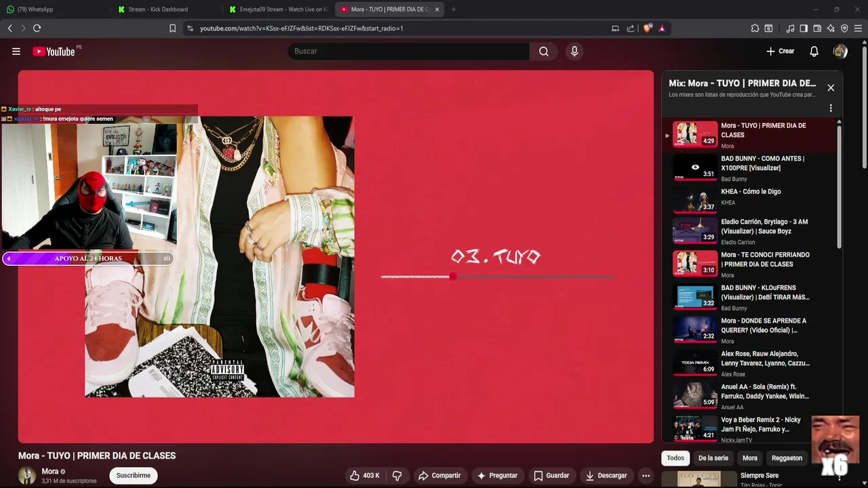The height and width of the screenshot is (488, 868).
Task: Open more actions ellipsis under video
Action: tap(646, 476)
